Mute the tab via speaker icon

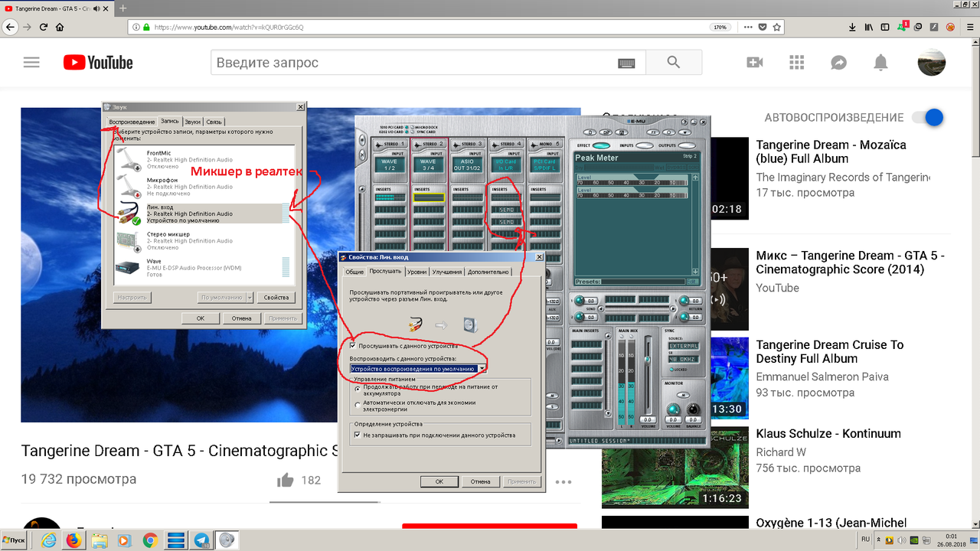point(96,8)
